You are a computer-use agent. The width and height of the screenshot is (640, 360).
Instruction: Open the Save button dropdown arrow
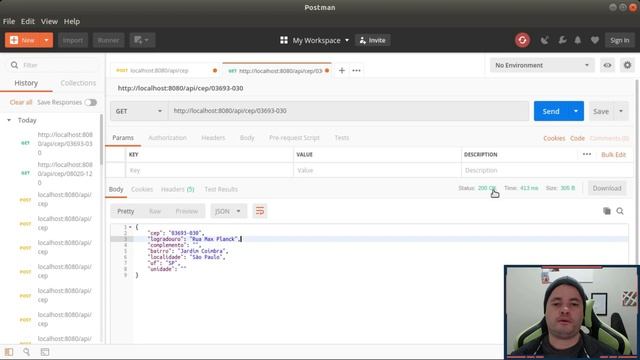621,111
